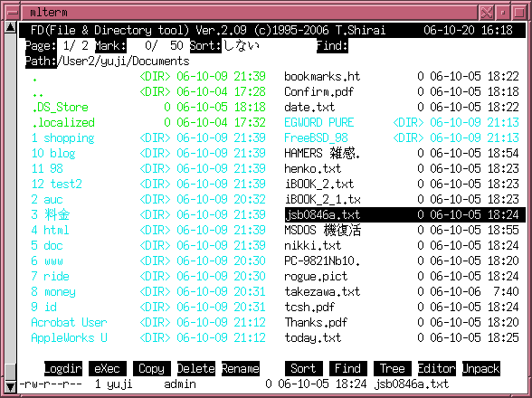
Task: Click the eXec function key
Action: tap(108, 368)
